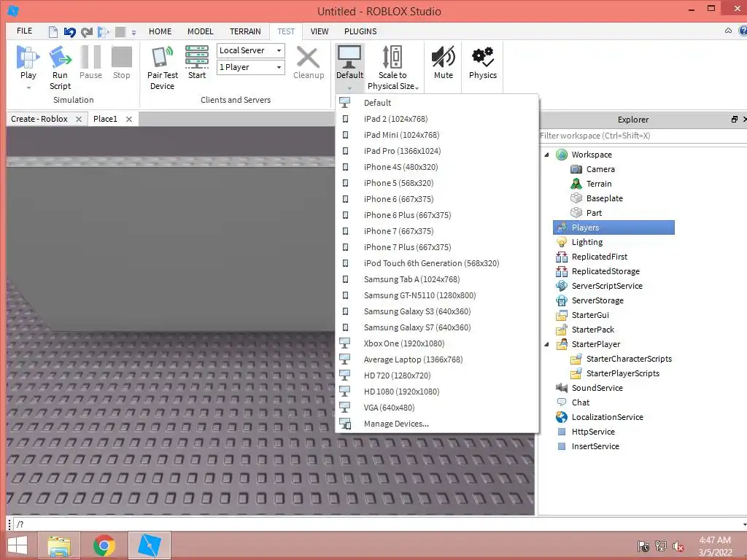Switch to the TERRAIN ribbon tab

pyautogui.click(x=245, y=31)
